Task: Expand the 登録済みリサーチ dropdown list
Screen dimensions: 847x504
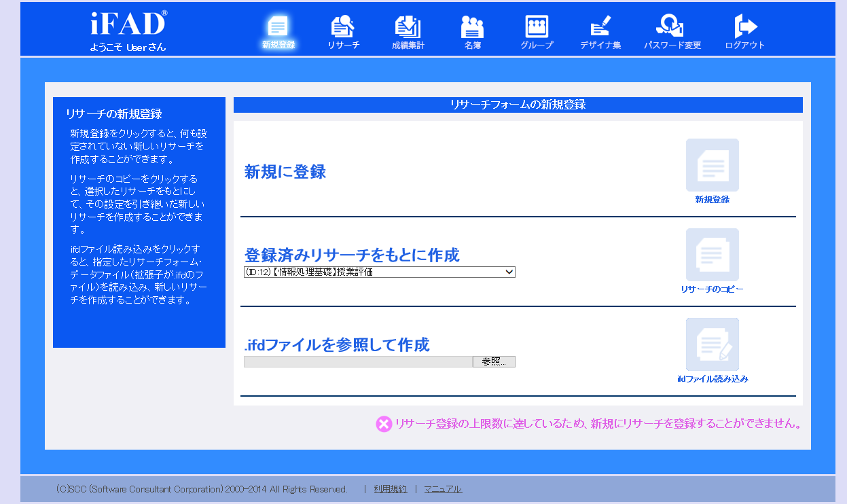Action: [380, 272]
